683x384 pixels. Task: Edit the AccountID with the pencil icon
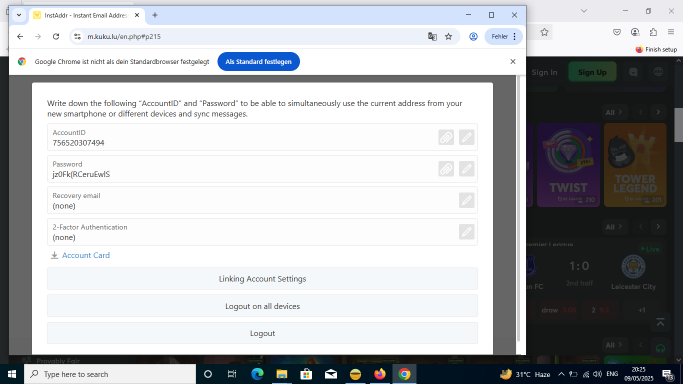tap(466, 137)
